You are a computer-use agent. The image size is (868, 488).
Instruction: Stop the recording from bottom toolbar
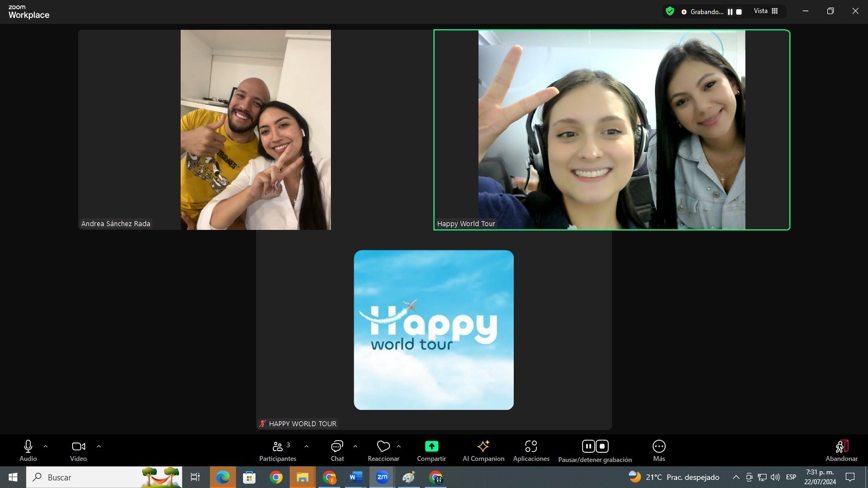coord(602,446)
